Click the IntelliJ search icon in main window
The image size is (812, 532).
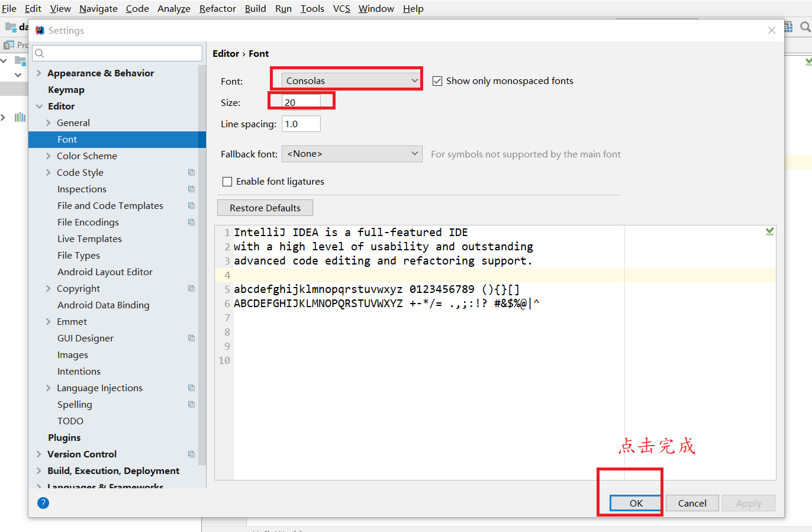point(805,27)
